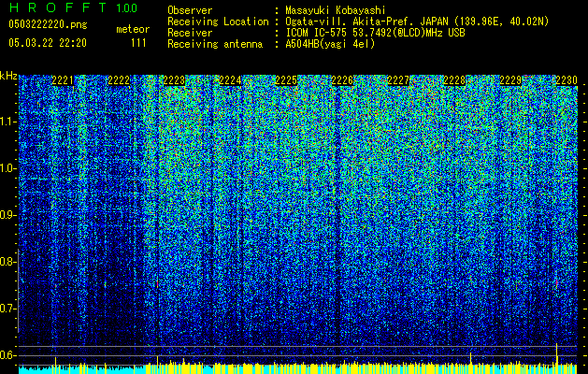Click the yellow level spike below 2228
Viewport: 588px width, 374px height.
tap(470, 358)
